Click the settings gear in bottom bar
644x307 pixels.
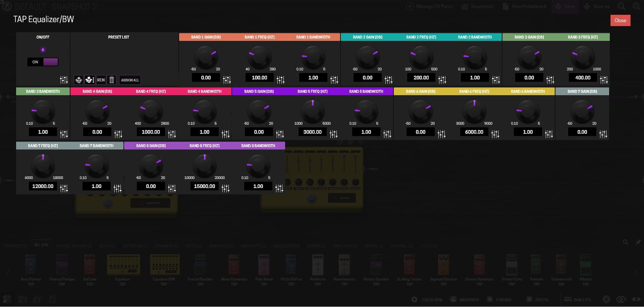tap(606, 299)
